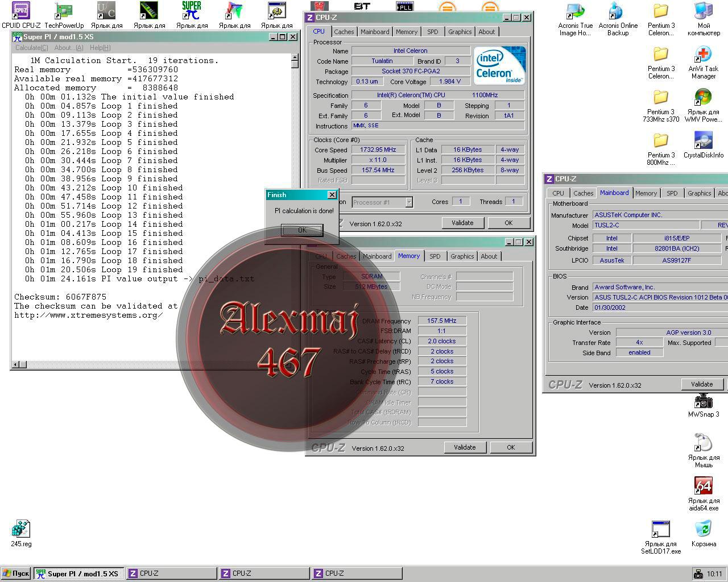The width and height of the screenshot is (728, 582).
Task: Switch to Mainboard tab in top CPU-Z
Action: [x=375, y=32]
